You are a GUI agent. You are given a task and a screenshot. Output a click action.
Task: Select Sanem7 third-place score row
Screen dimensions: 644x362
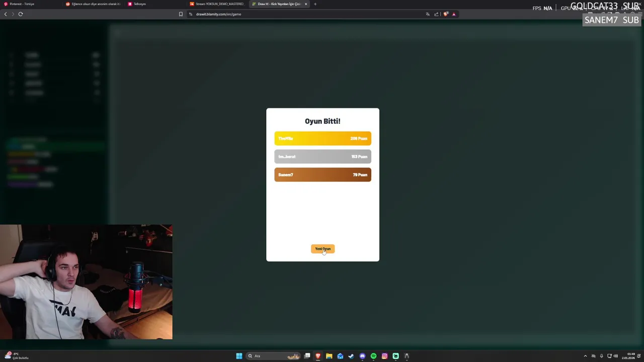pos(323,174)
